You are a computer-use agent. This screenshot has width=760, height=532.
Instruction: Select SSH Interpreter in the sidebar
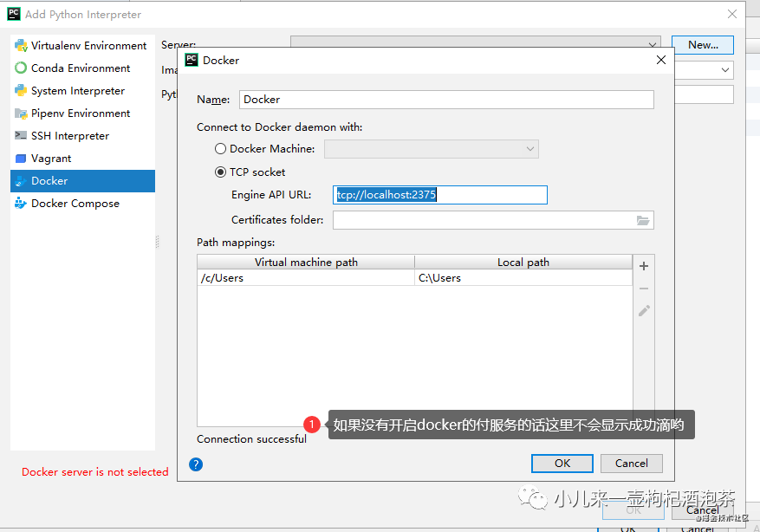82,136
